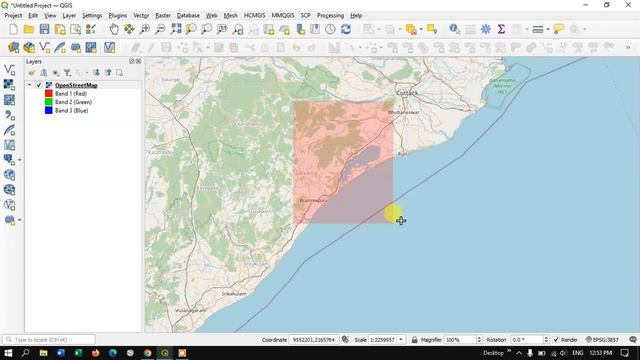The width and height of the screenshot is (640, 360).
Task: Click the Map Tips speech bubble icon
Action: [558, 29]
